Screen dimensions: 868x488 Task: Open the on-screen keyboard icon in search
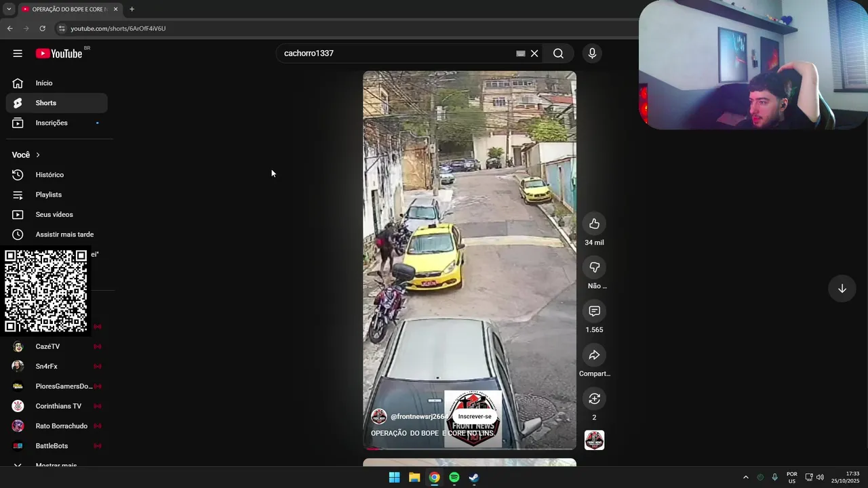pos(521,54)
